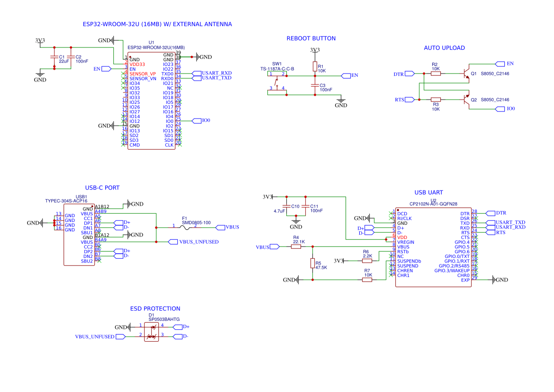
Task: Click the GPIO.3/WAKEUP pin label
Action: coord(452,271)
